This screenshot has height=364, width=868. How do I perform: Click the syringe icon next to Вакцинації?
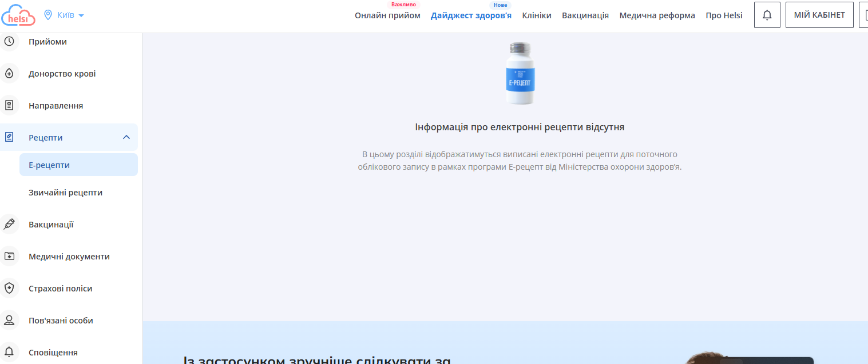[x=9, y=224]
